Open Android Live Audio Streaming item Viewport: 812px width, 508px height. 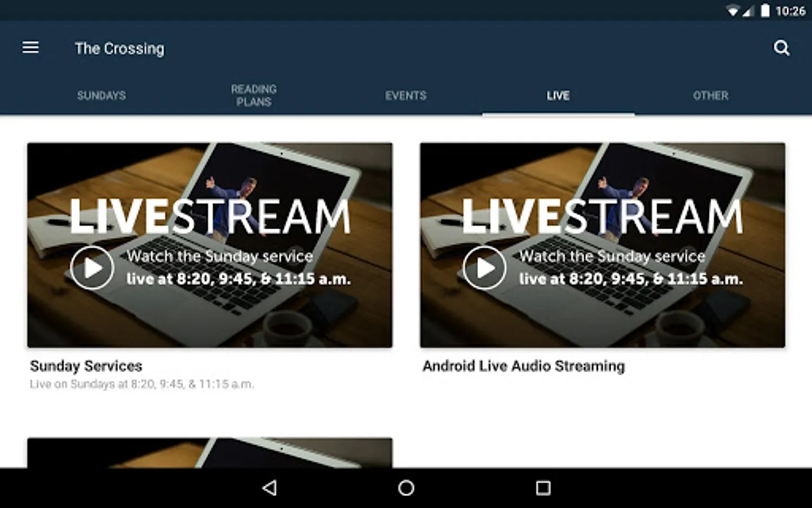pyautogui.click(x=524, y=366)
